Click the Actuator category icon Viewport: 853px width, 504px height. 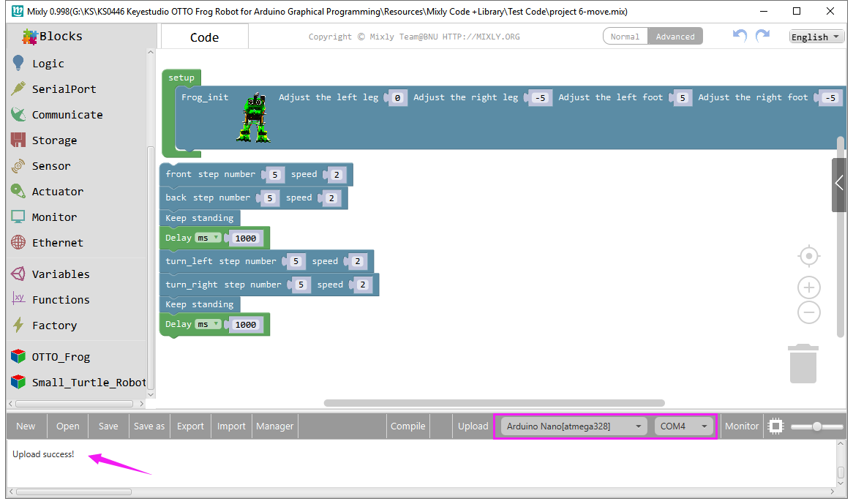click(x=18, y=191)
